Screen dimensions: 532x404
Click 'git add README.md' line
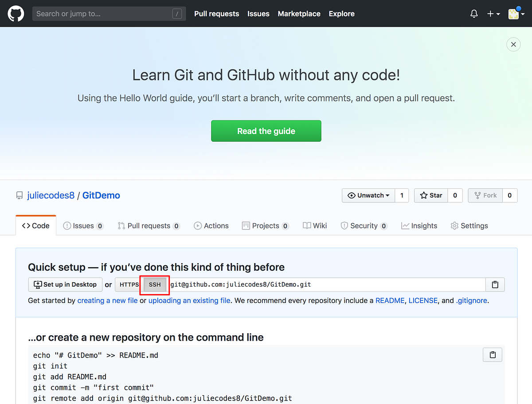coord(70,377)
